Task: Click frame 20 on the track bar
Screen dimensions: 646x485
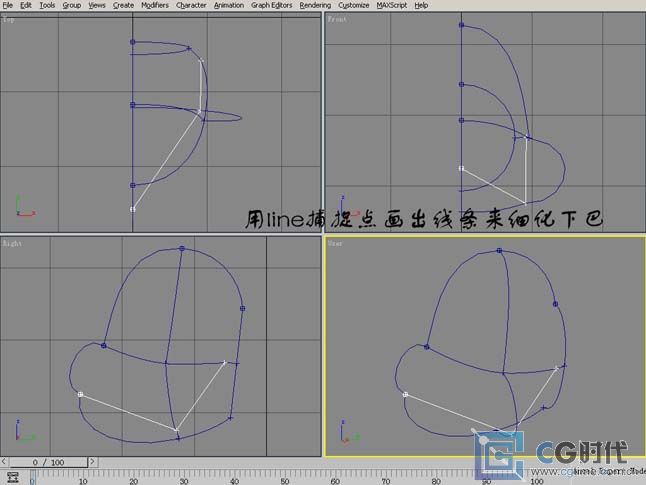Action: [133, 481]
